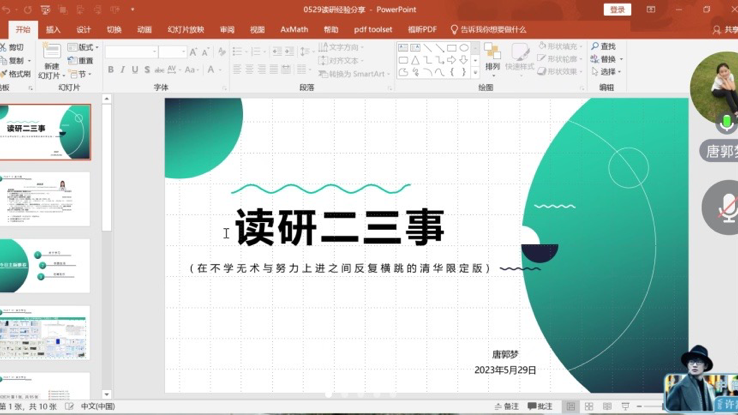Switch to Slide Sorter view in status bar
The height and width of the screenshot is (415, 738).
coord(589,406)
